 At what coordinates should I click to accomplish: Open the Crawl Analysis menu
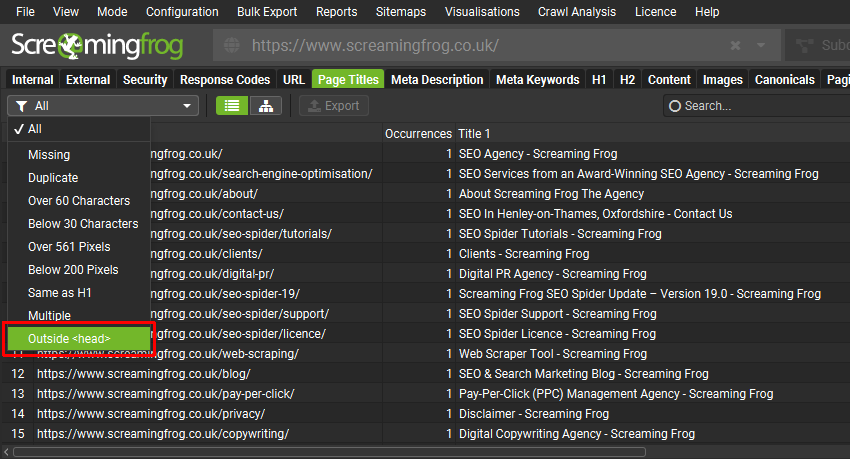[577, 11]
